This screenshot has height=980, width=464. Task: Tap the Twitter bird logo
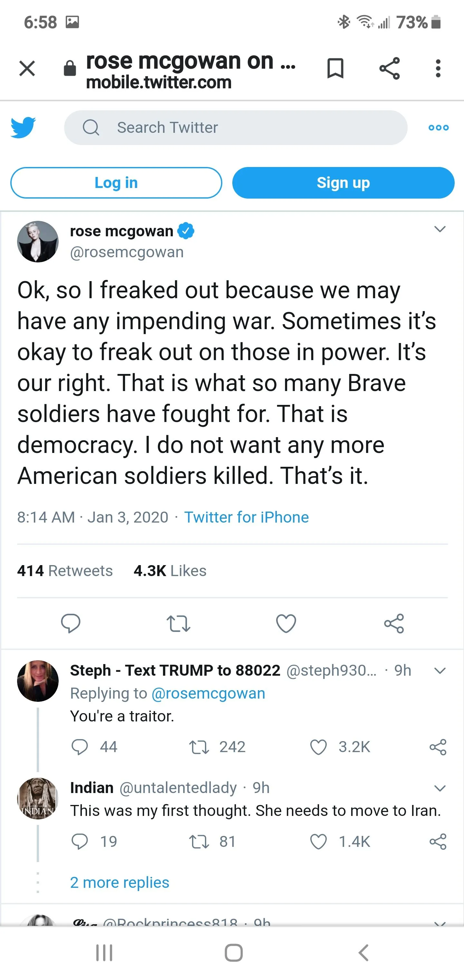click(x=23, y=127)
